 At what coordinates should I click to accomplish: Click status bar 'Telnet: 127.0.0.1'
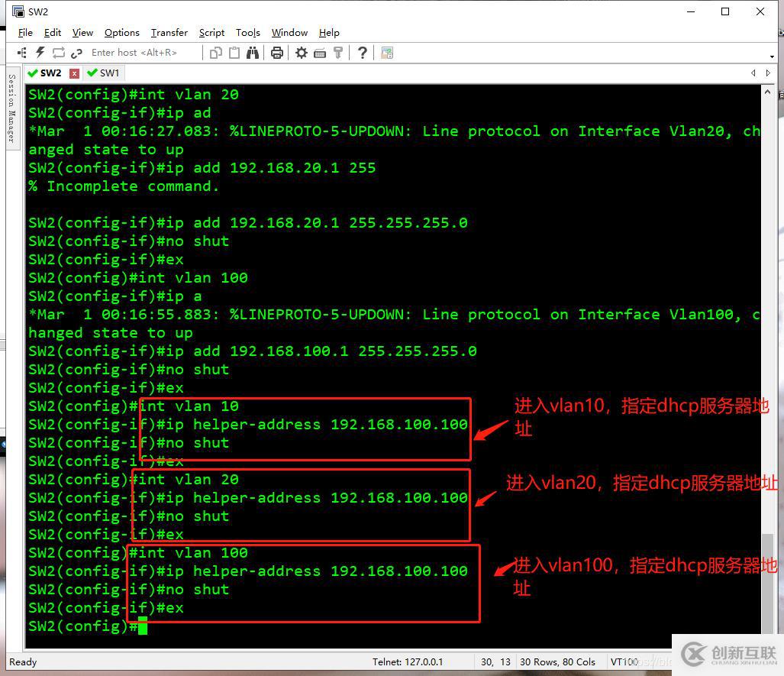click(408, 662)
